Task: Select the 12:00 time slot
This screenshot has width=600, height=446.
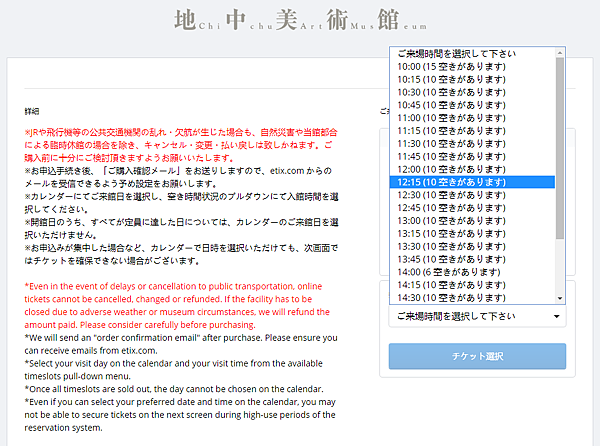Action: pos(472,169)
